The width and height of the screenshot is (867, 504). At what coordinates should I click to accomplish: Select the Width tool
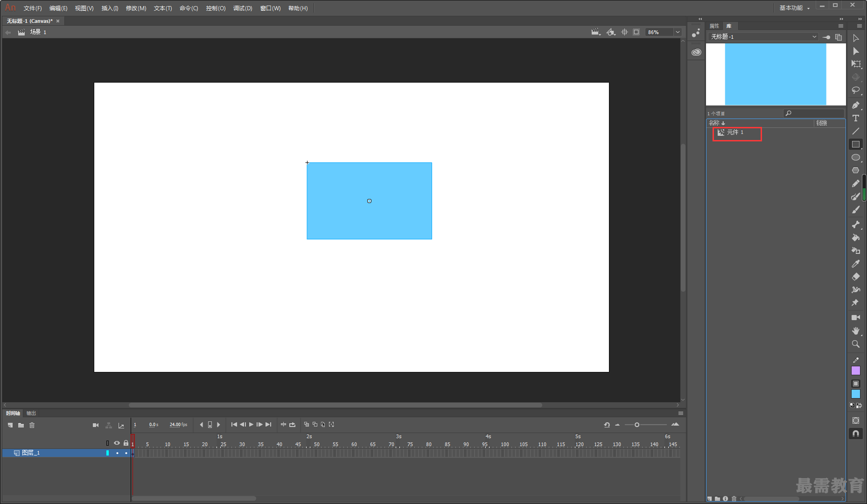pyautogui.click(x=856, y=290)
